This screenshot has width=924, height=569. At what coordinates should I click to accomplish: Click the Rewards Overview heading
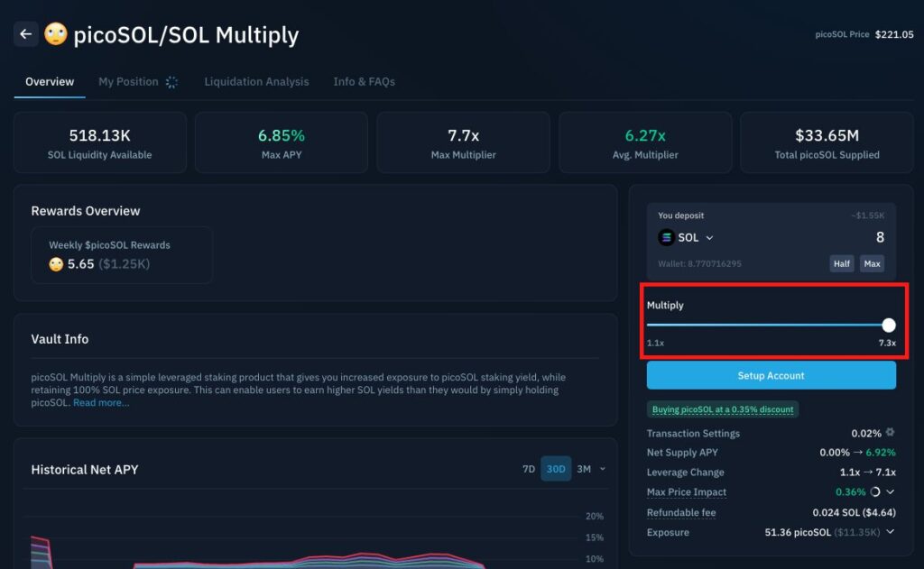point(86,211)
